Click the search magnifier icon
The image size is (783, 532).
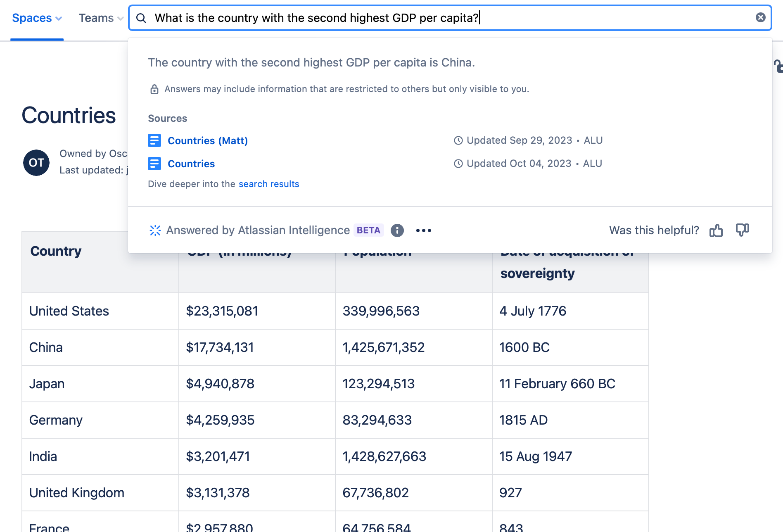pyautogui.click(x=141, y=18)
